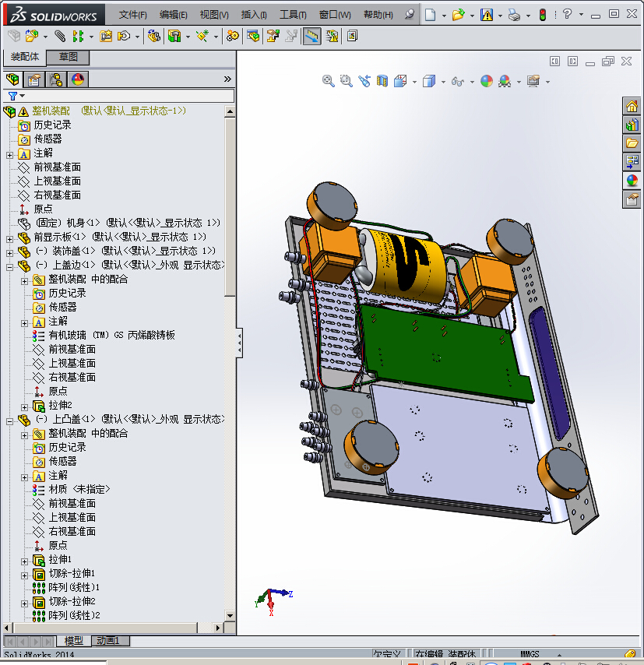Expand the 前显示板<1> component
Image resolution: width=644 pixels, height=665 pixels.
coord(10,239)
